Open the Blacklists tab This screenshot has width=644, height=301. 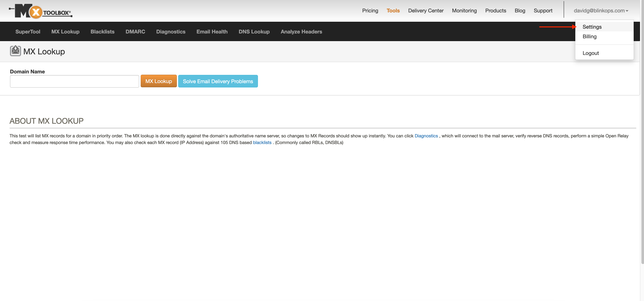click(102, 32)
